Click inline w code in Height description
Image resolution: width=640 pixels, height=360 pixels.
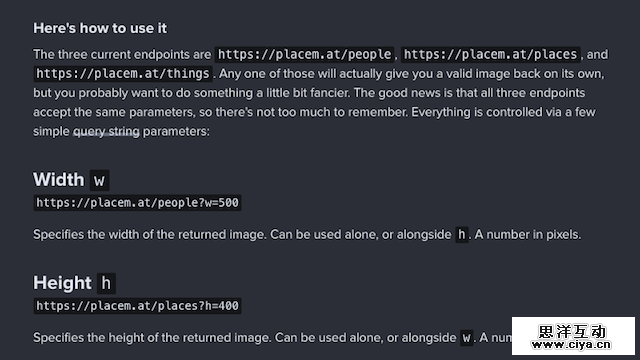coord(467,338)
